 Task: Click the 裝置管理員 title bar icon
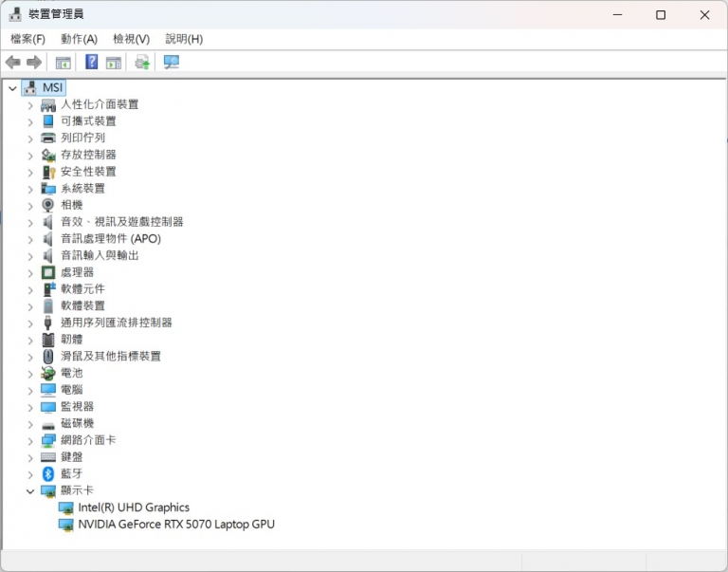point(15,14)
